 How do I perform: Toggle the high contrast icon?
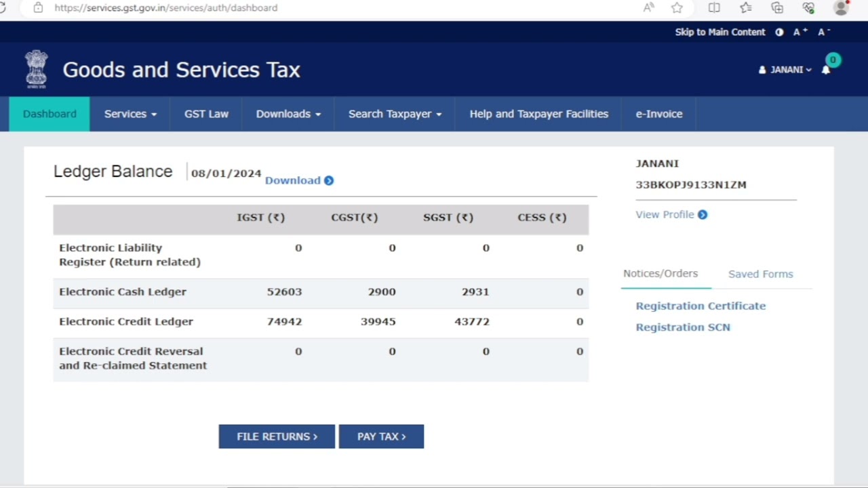(779, 32)
